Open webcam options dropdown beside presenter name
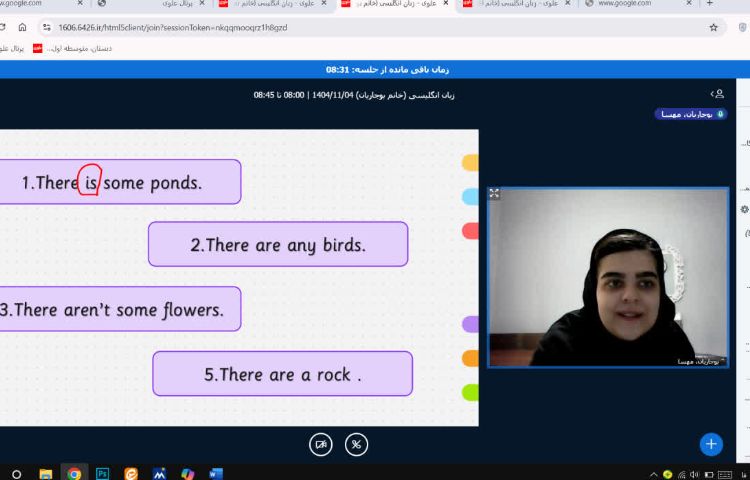Image resolution: width=750 pixels, height=480 pixels. point(722,360)
